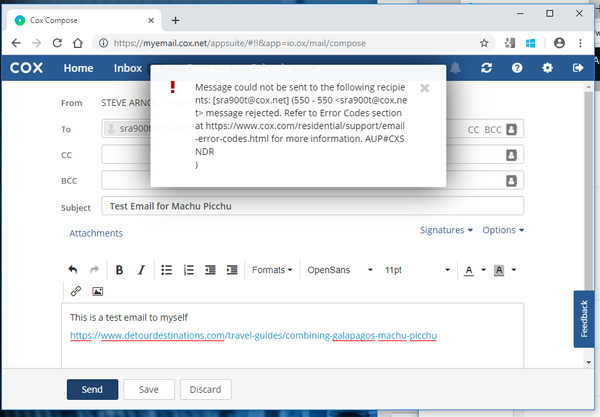
Task: Open the detourdestinations.com link in body
Action: [x=253, y=336]
